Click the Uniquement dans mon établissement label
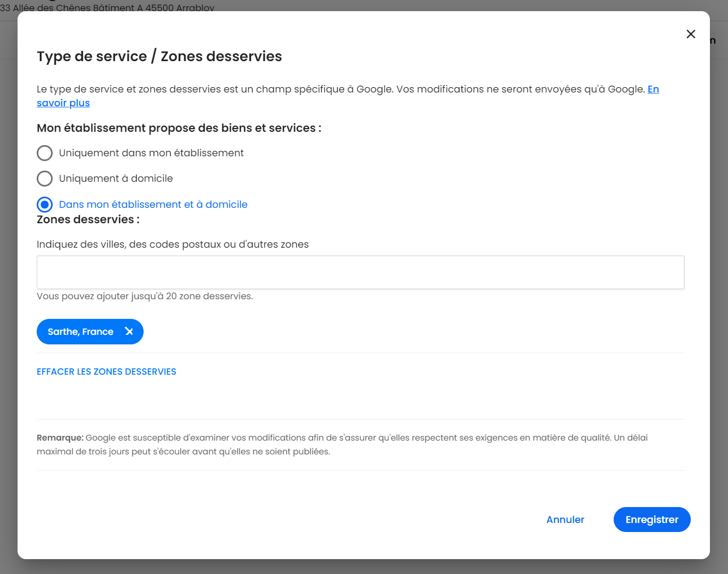 click(x=151, y=153)
